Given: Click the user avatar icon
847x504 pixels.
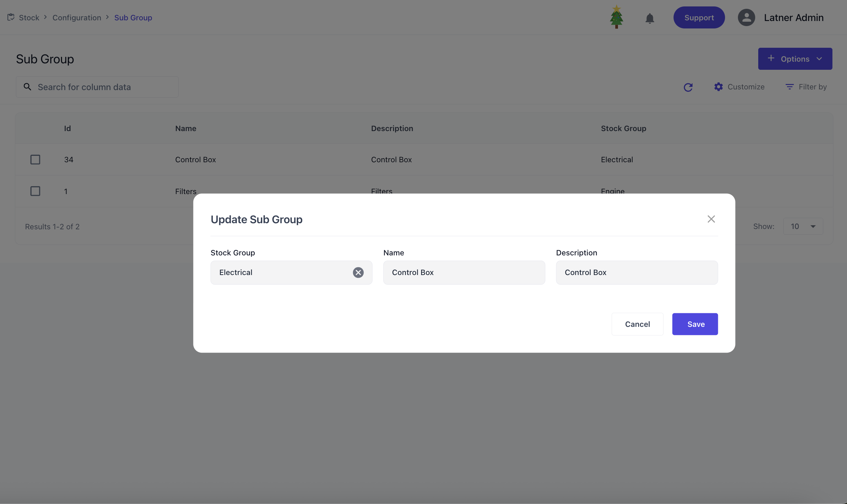Looking at the screenshot, I should click(x=746, y=18).
